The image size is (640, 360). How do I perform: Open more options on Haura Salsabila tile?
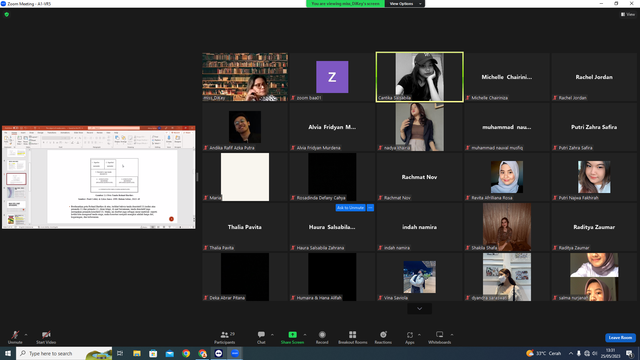370,208
